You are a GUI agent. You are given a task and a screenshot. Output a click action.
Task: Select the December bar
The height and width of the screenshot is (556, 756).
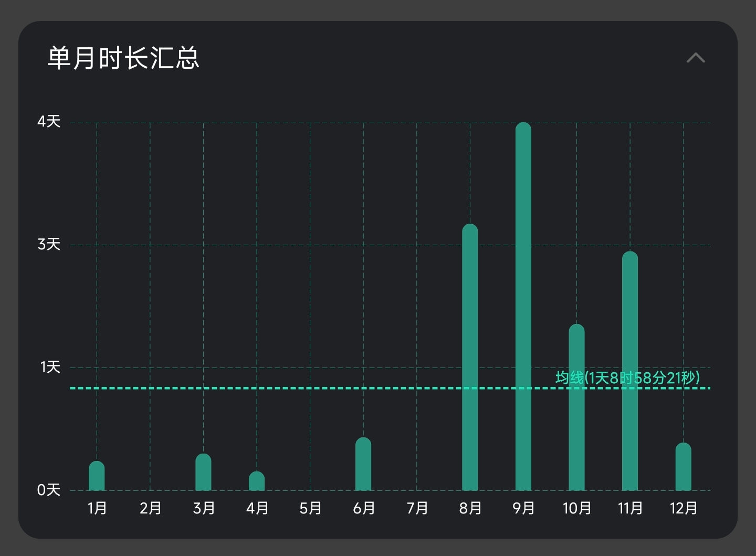[x=683, y=467]
